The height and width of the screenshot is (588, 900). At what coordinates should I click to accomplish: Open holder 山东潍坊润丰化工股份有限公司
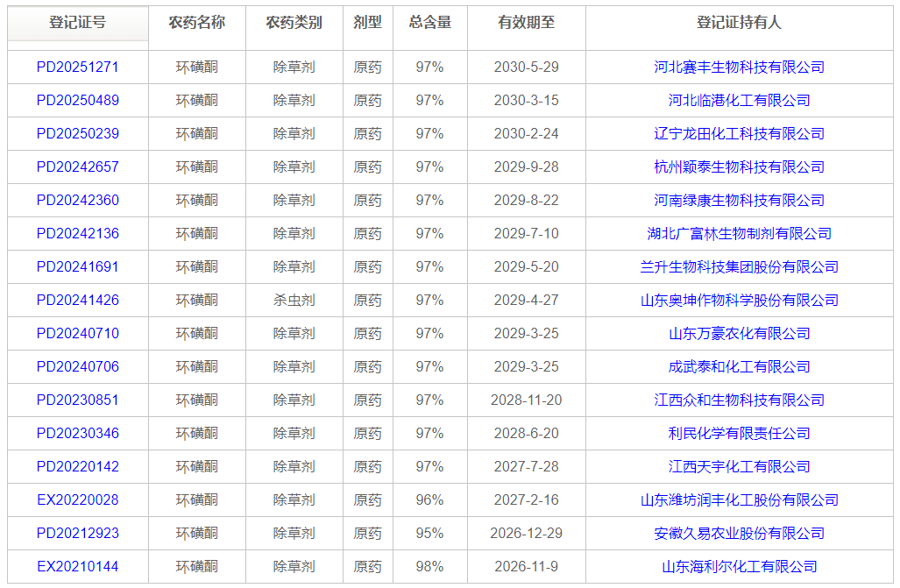coord(739,500)
